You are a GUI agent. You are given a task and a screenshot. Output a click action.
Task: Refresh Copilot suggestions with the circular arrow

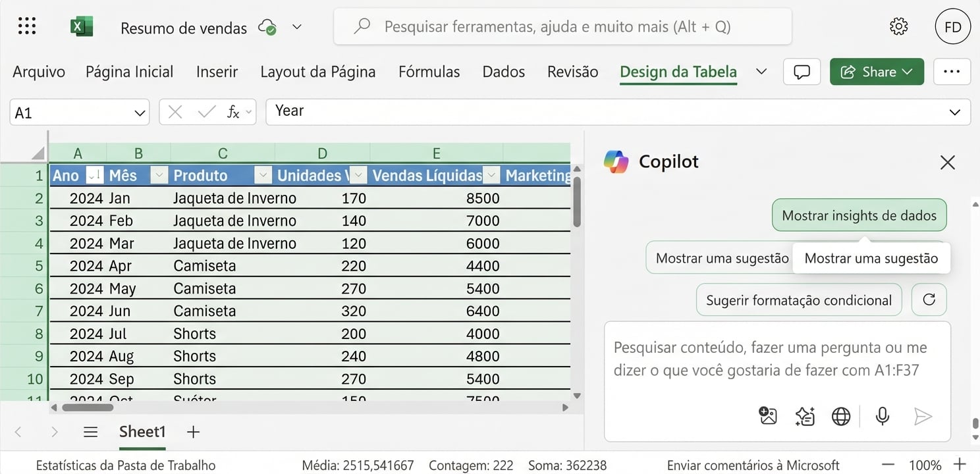[929, 300]
